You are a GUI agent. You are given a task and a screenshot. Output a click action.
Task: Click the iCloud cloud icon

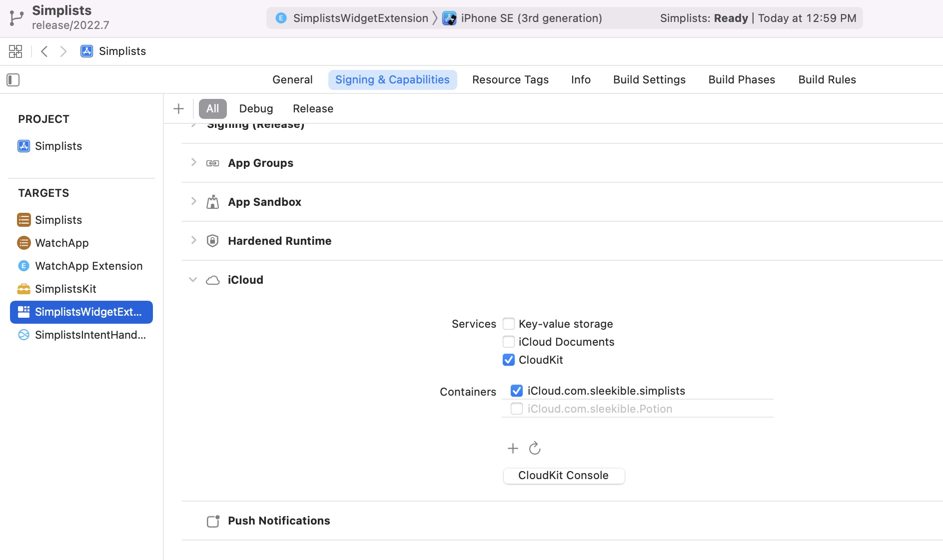(x=213, y=280)
